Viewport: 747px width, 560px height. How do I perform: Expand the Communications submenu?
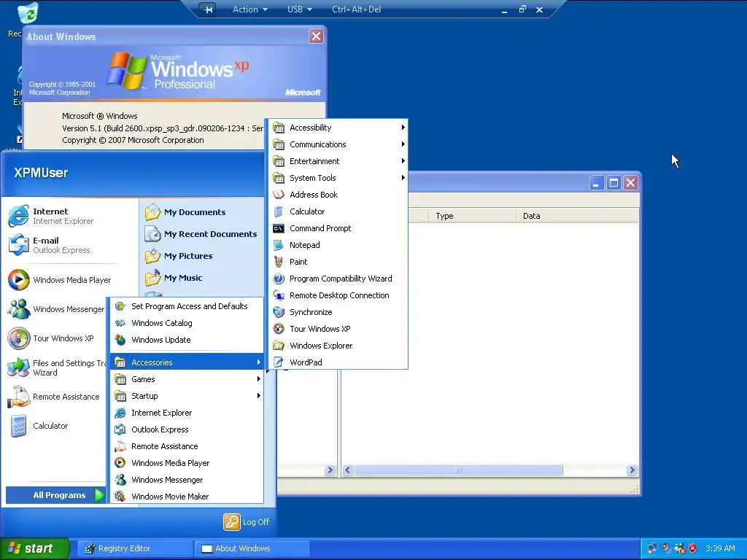point(338,144)
